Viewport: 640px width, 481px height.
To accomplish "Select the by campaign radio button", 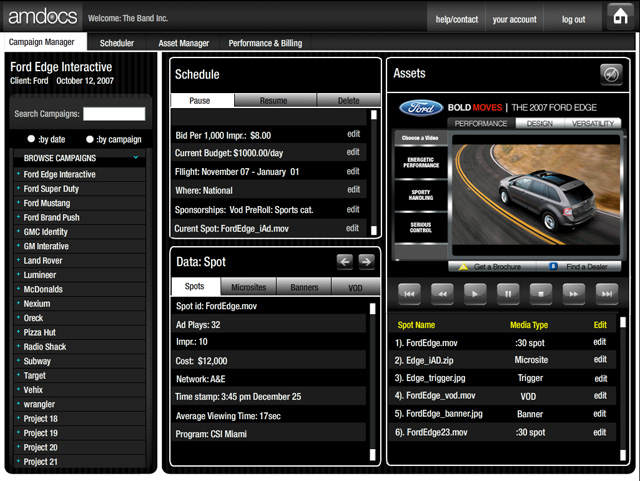I will [90, 139].
